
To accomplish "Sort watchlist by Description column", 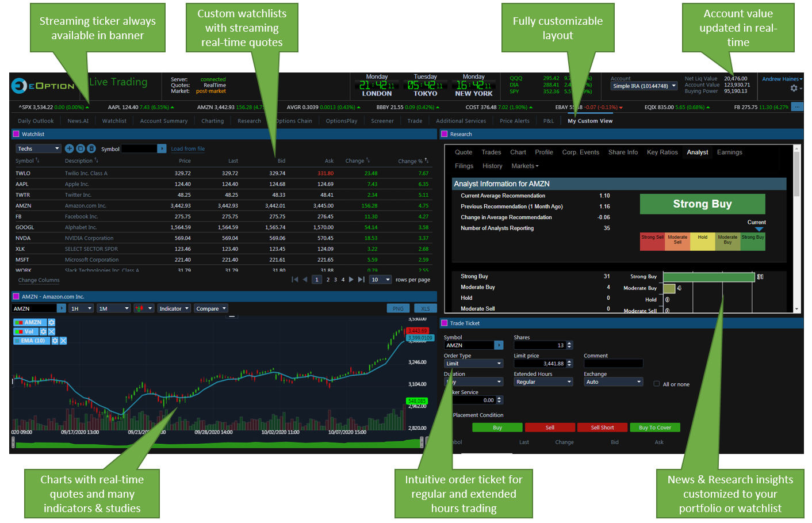I will coord(82,161).
